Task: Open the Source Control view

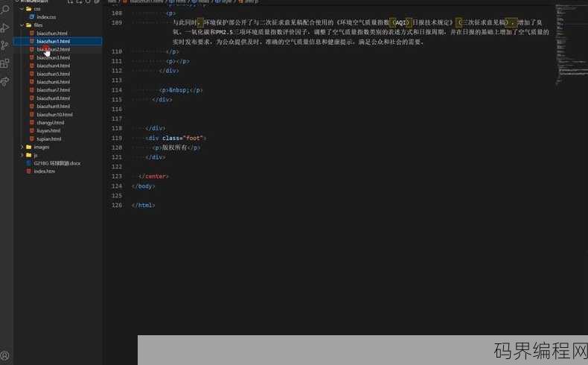Action: click(5, 45)
